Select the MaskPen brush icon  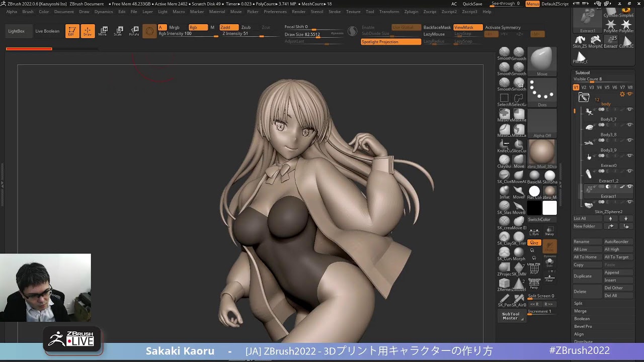pos(504,115)
